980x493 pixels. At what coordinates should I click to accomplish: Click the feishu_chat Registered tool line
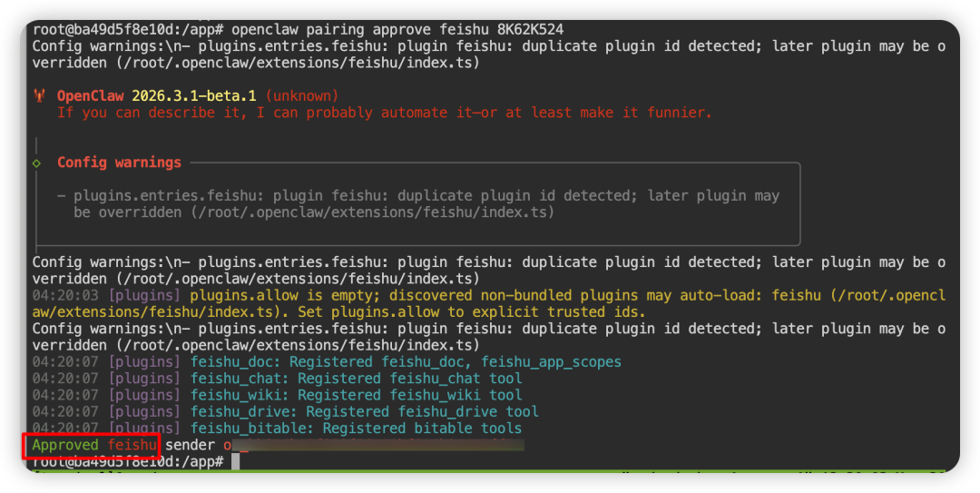(356, 378)
